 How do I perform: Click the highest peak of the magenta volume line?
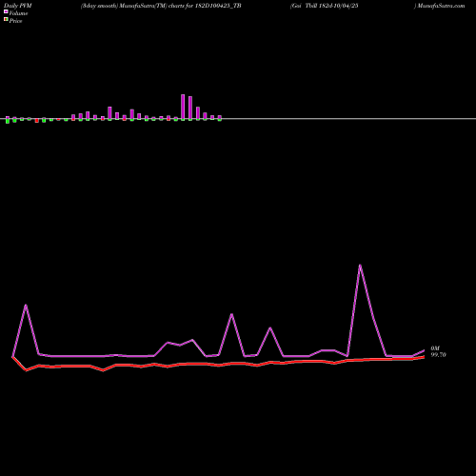[x=360, y=266]
